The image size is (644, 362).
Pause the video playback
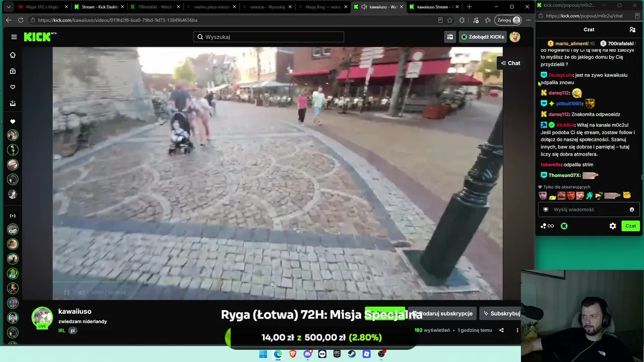coord(66,292)
